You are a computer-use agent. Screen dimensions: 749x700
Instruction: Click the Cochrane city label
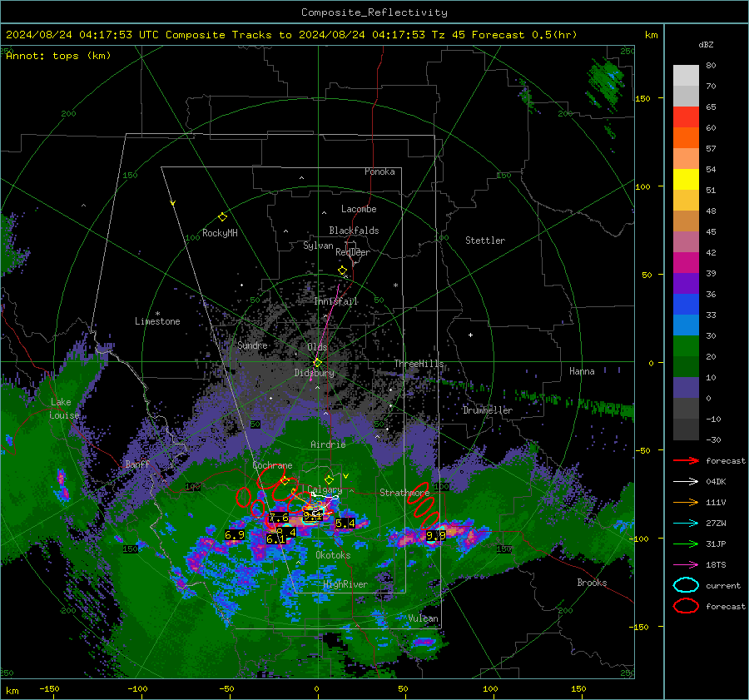[272, 465]
